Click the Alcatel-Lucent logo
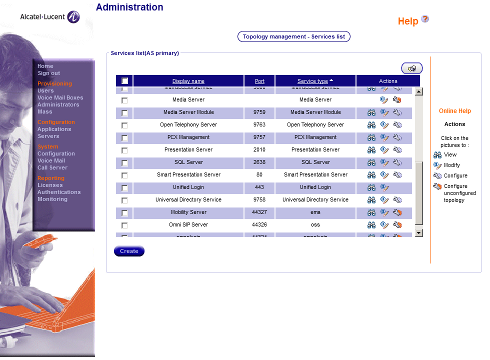The image size is (490, 360). pos(50,17)
